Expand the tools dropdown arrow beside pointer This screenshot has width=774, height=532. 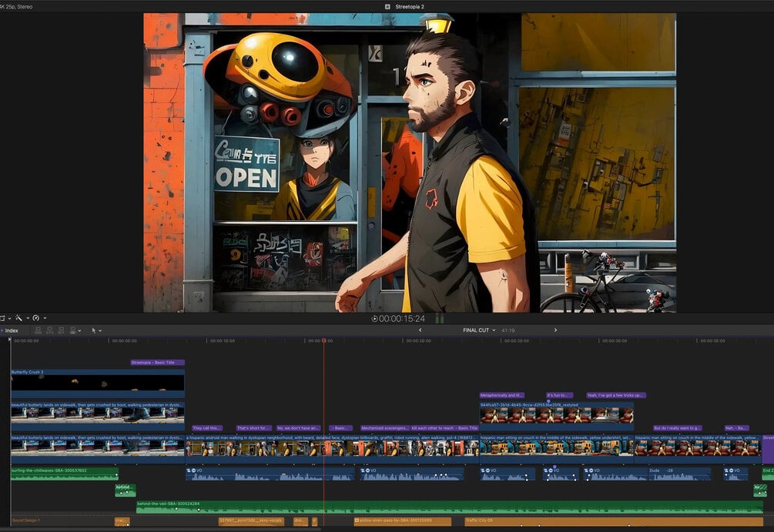(100, 330)
